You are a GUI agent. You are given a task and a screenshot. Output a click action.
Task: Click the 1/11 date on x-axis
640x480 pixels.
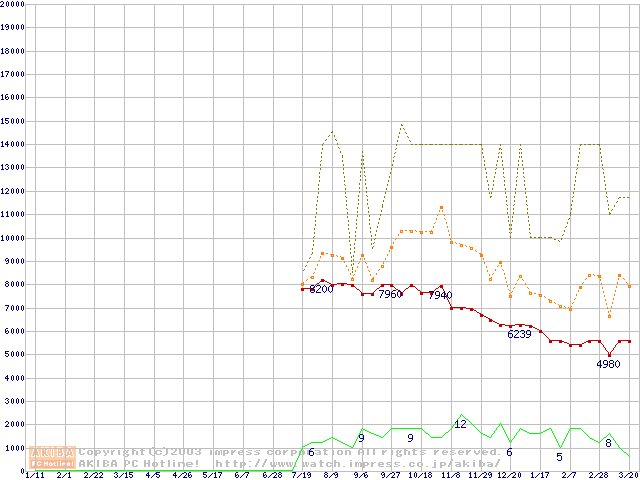(33, 475)
